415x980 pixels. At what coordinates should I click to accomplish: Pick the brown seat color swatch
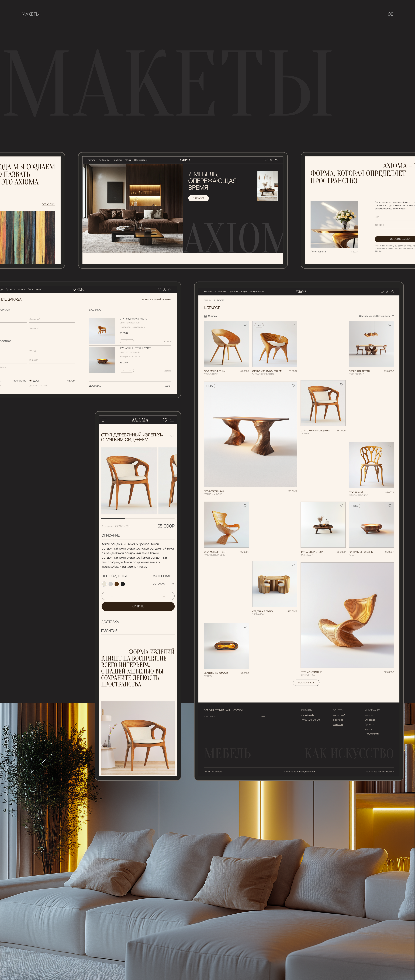(x=117, y=584)
